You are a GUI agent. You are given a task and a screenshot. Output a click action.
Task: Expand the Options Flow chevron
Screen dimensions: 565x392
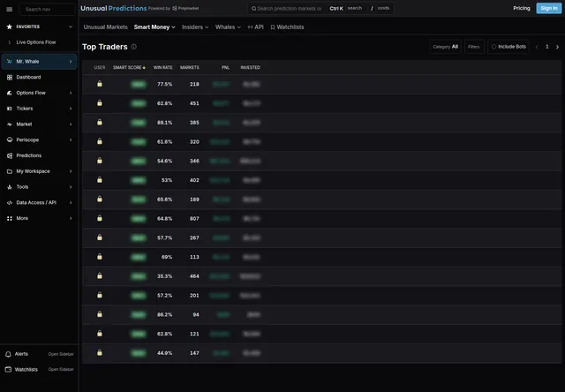coord(71,93)
